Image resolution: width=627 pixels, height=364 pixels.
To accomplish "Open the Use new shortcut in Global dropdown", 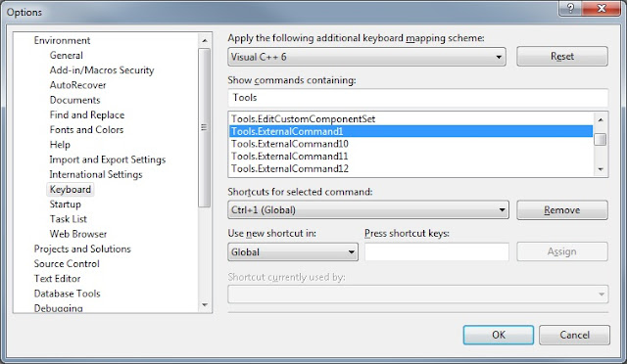I will click(x=293, y=252).
